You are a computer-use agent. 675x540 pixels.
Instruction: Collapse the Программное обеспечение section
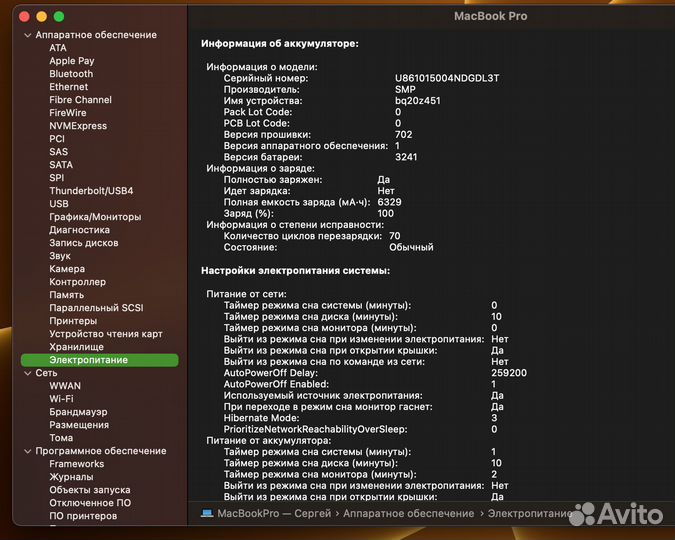coord(28,451)
